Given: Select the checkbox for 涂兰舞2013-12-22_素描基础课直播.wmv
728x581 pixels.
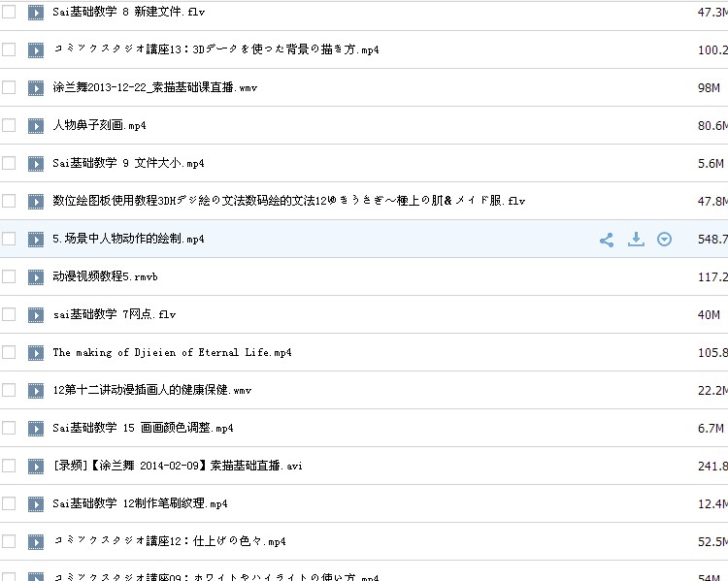Looking at the screenshot, I should [9, 87].
